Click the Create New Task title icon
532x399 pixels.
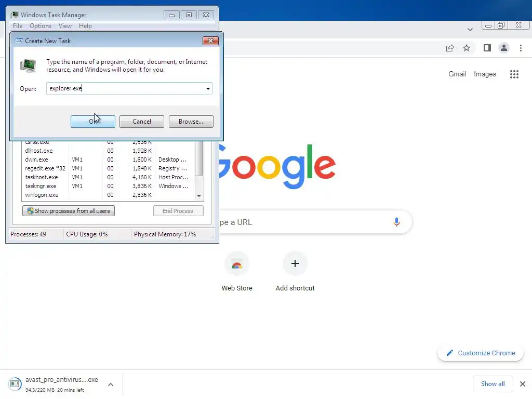click(x=19, y=41)
